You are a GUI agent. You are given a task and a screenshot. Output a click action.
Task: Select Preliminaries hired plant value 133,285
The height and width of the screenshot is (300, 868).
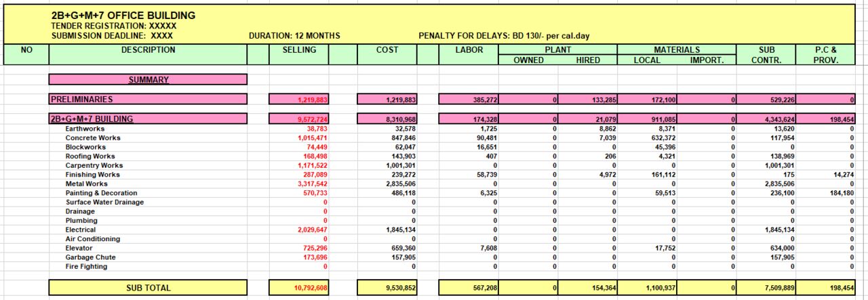pos(588,100)
